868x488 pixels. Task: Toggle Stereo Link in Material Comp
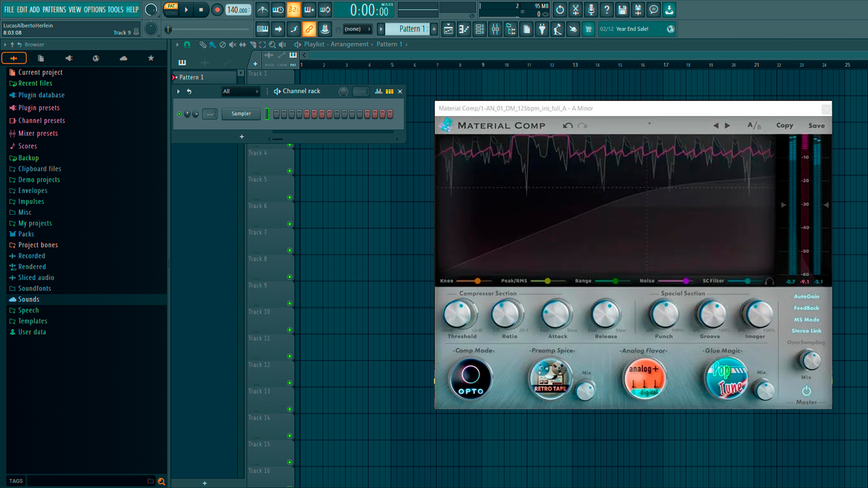(x=806, y=331)
